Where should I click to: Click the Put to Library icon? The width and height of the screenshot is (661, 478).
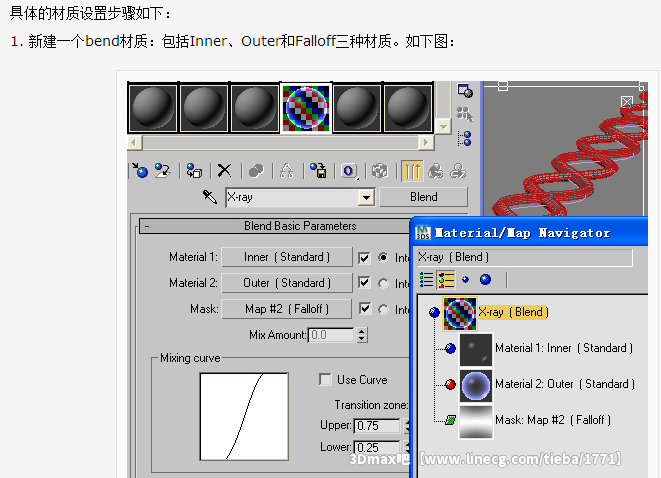tap(318, 171)
